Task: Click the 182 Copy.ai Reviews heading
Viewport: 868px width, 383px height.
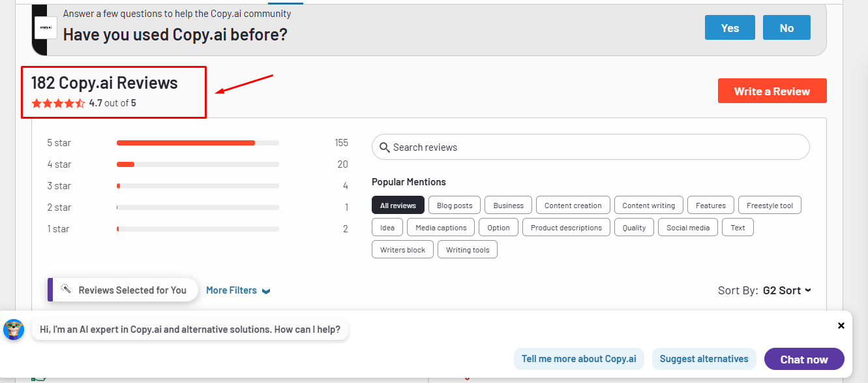Action: coord(104,83)
